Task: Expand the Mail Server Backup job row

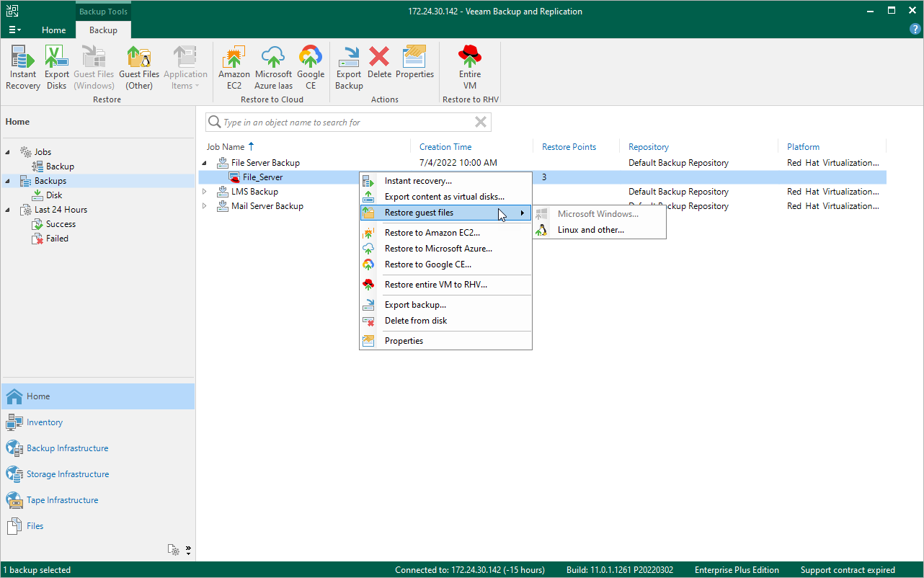Action: tap(204, 206)
